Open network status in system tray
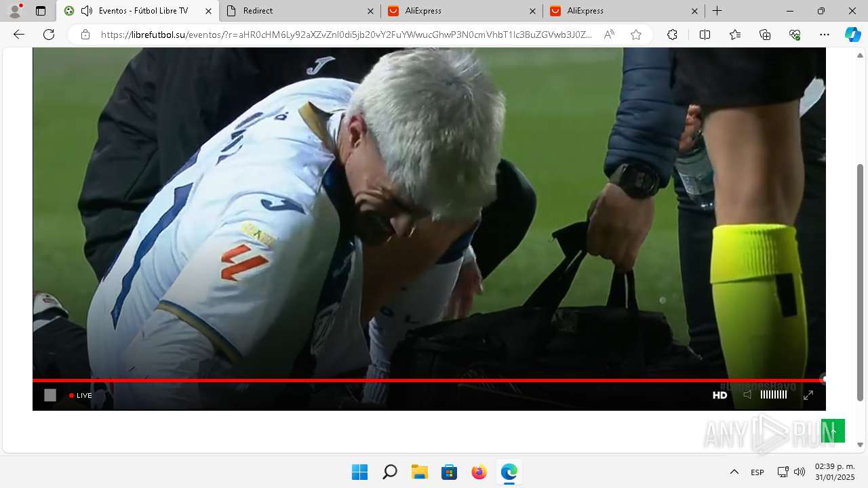Image resolution: width=868 pixels, height=488 pixels. (x=783, y=472)
